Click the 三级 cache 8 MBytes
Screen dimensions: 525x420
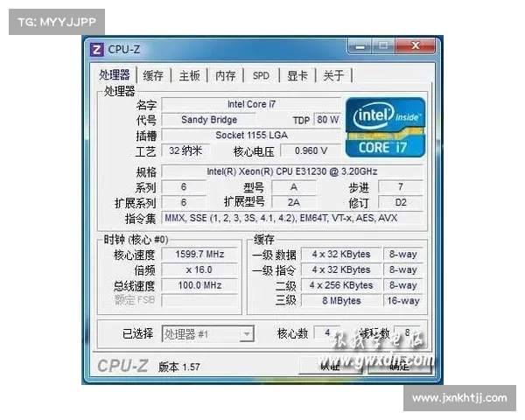(341, 300)
